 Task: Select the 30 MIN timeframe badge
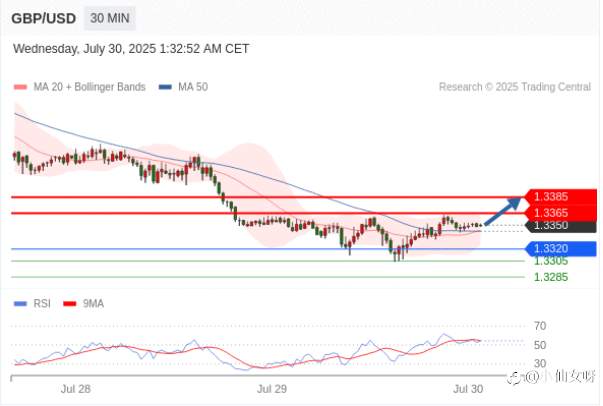pos(110,18)
